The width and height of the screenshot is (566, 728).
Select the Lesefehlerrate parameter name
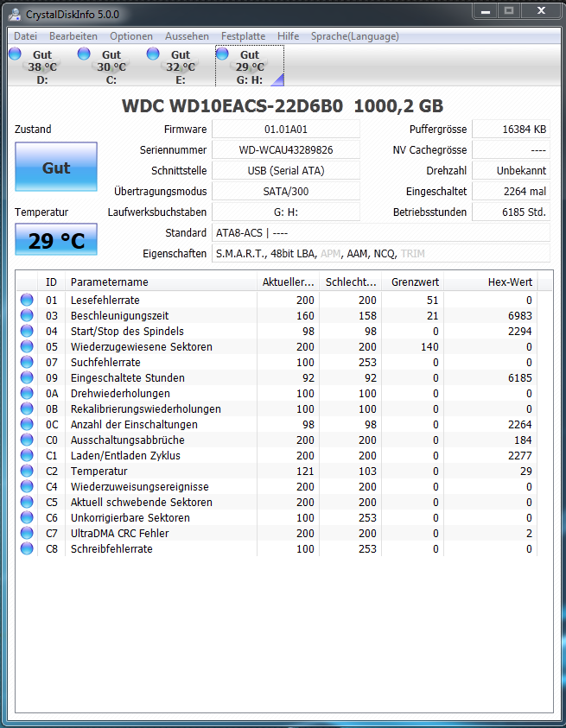(x=105, y=300)
